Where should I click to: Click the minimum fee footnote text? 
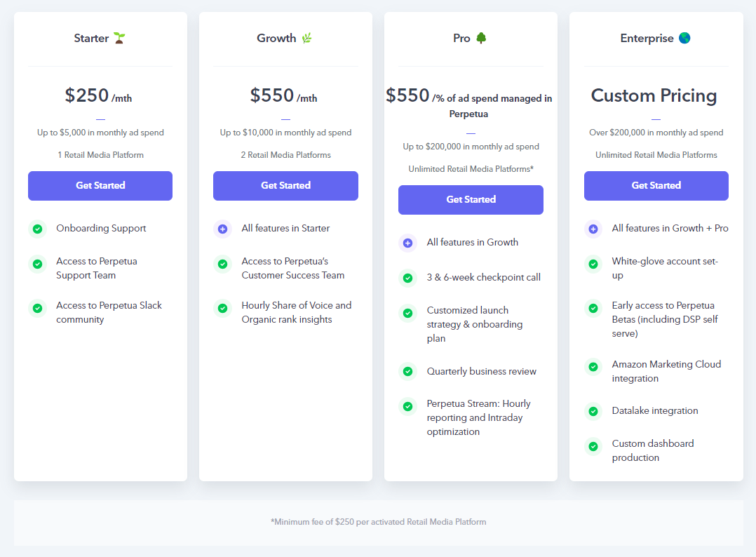(379, 522)
